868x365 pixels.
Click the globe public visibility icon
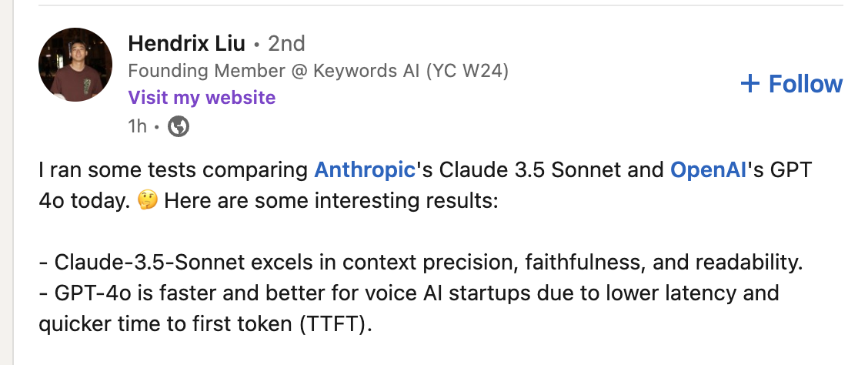(179, 127)
